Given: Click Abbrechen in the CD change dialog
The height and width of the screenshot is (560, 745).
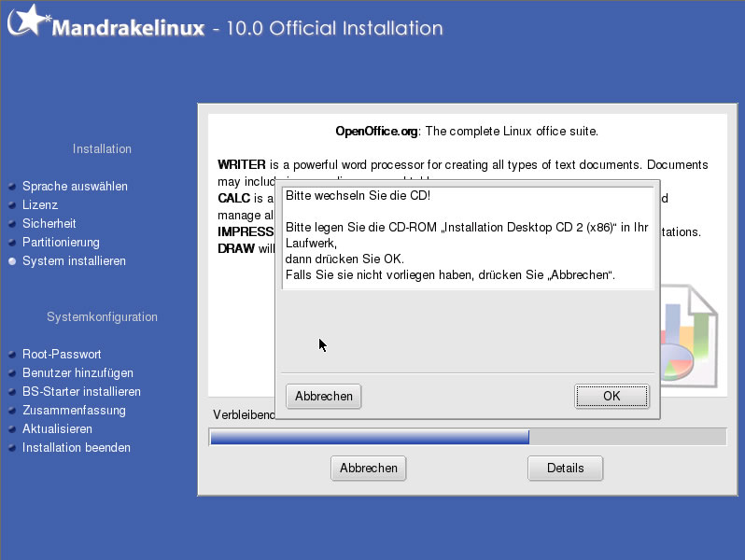Looking at the screenshot, I should (324, 396).
